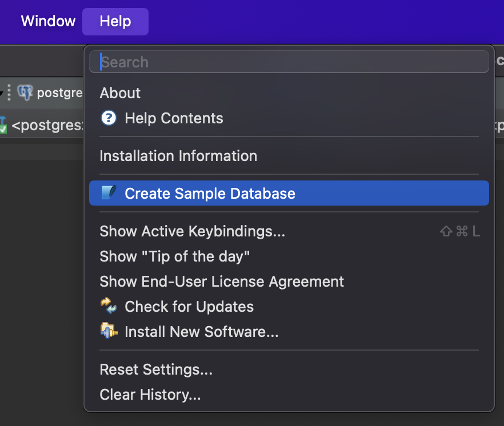Click the Create Sample Database feather icon

109,193
